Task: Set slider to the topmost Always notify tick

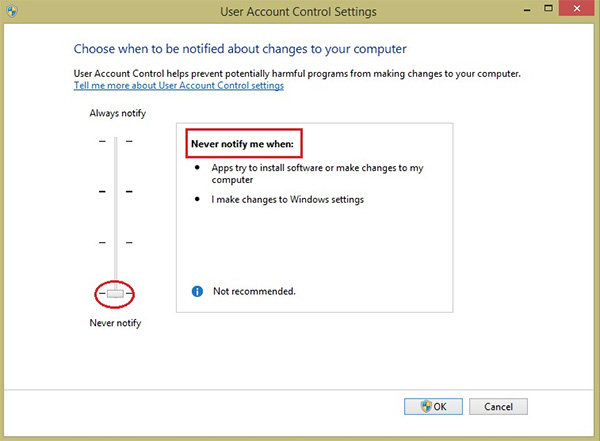Action: [x=117, y=142]
